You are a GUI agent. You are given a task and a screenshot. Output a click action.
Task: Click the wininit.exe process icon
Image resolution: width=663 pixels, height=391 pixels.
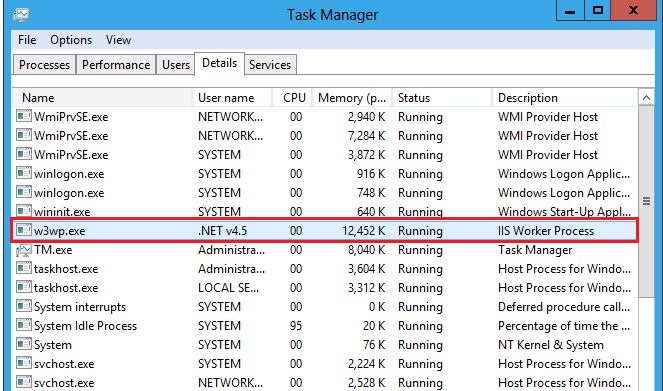pyautogui.click(x=24, y=211)
